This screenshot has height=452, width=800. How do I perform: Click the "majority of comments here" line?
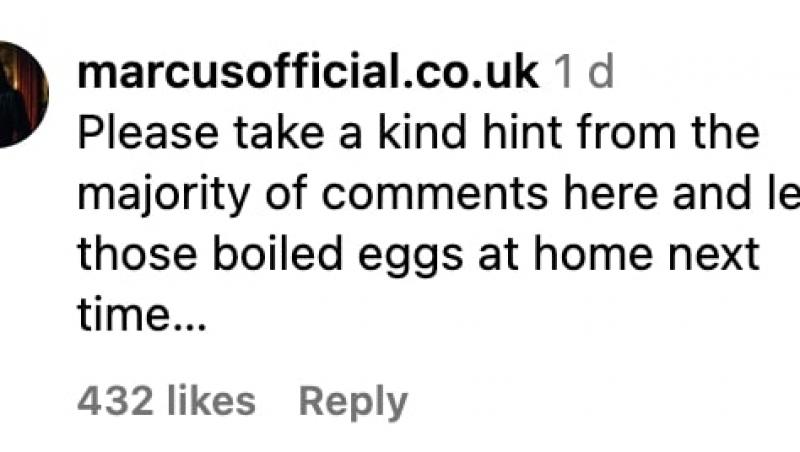[438, 195]
